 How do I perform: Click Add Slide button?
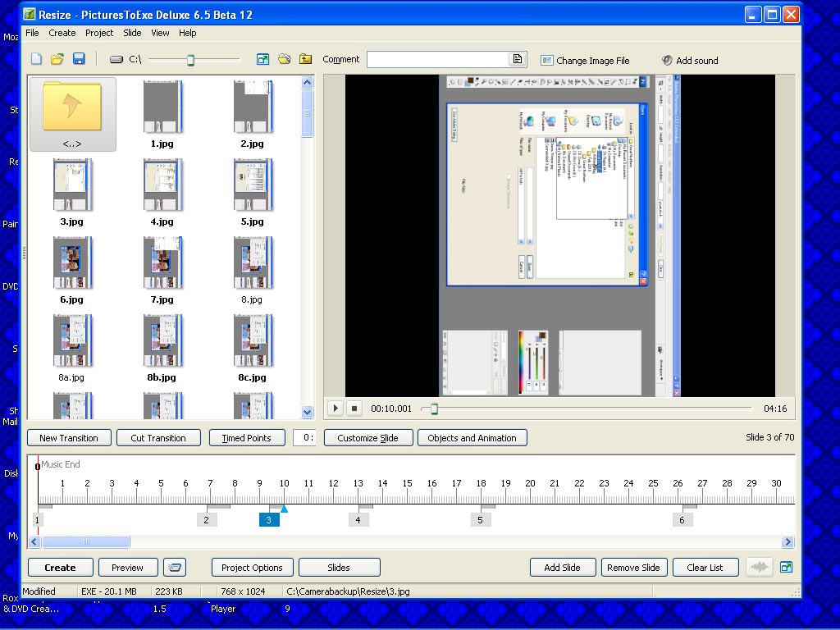pyautogui.click(x=563, y=568)
